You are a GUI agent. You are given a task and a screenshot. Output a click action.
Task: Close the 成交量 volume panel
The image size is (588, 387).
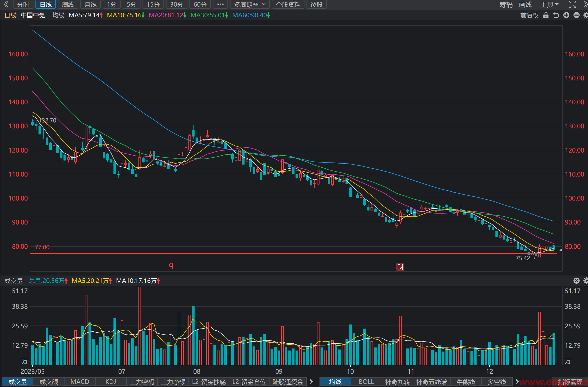tap(577, 281)
